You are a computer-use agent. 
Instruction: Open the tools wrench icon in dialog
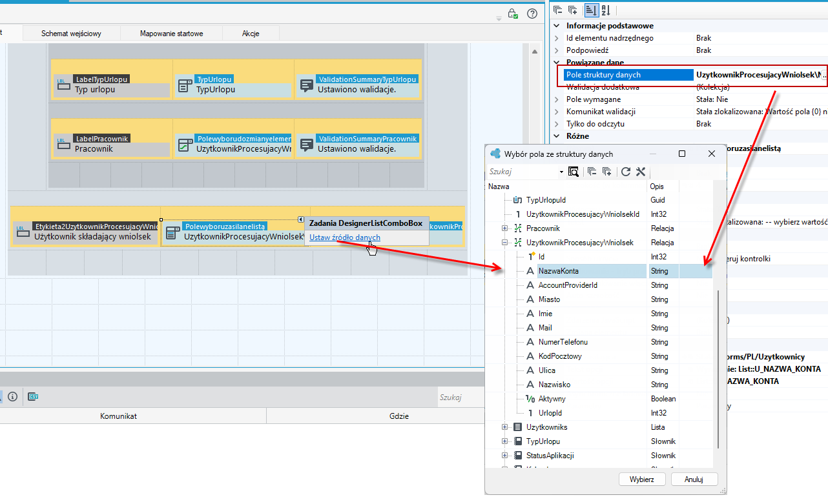click(641, 172)
